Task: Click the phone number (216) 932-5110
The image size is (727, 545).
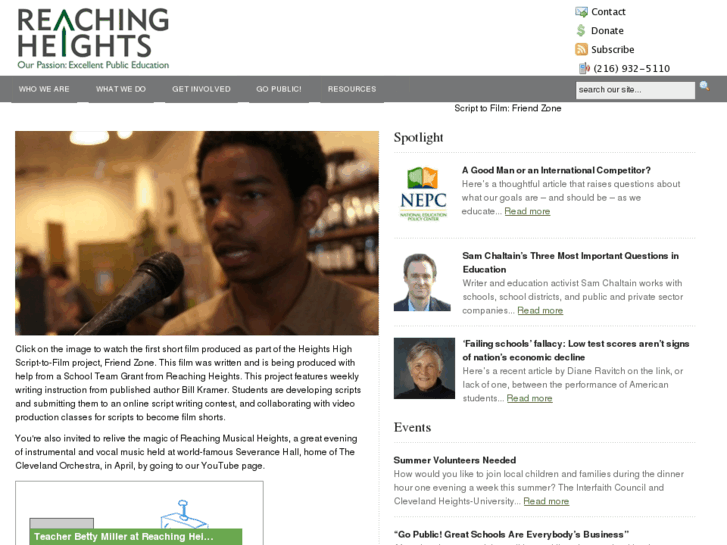Action: [x=631, y=69]
